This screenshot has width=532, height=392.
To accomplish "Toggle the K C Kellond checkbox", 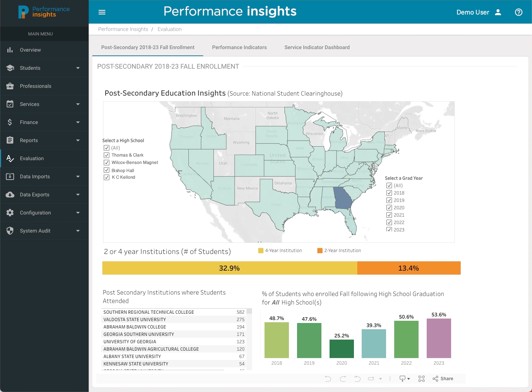I will (x=106, y=177).
